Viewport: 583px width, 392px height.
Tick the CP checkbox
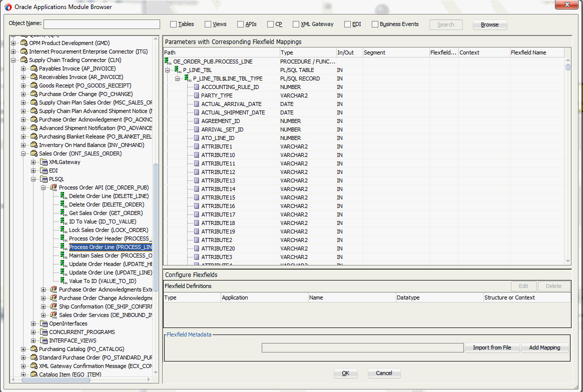point(270,24)
